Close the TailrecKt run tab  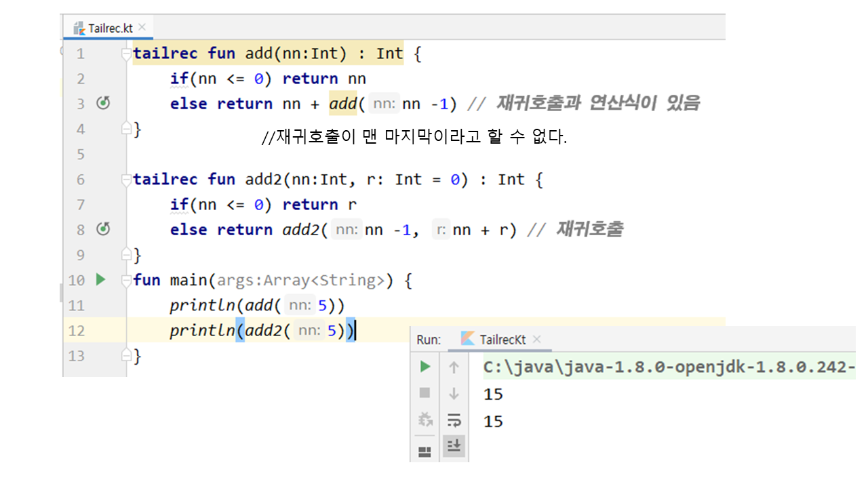pos(537,339)
